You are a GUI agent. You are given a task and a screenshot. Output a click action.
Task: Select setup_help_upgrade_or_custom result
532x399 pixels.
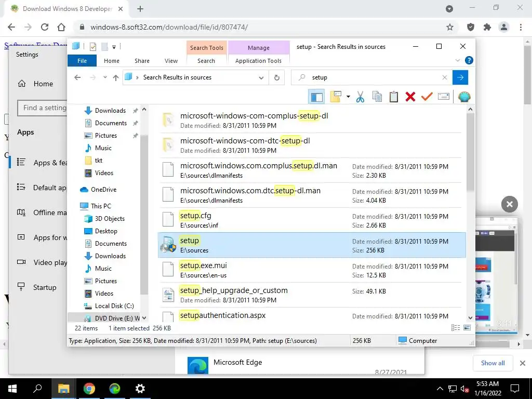pyautogui.click(x=312, y=295)
